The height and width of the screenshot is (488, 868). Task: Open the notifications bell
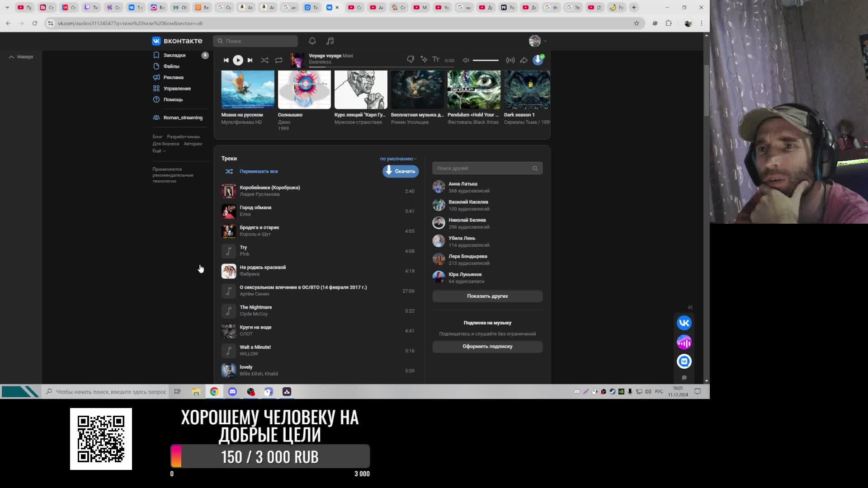coord(312,41)
